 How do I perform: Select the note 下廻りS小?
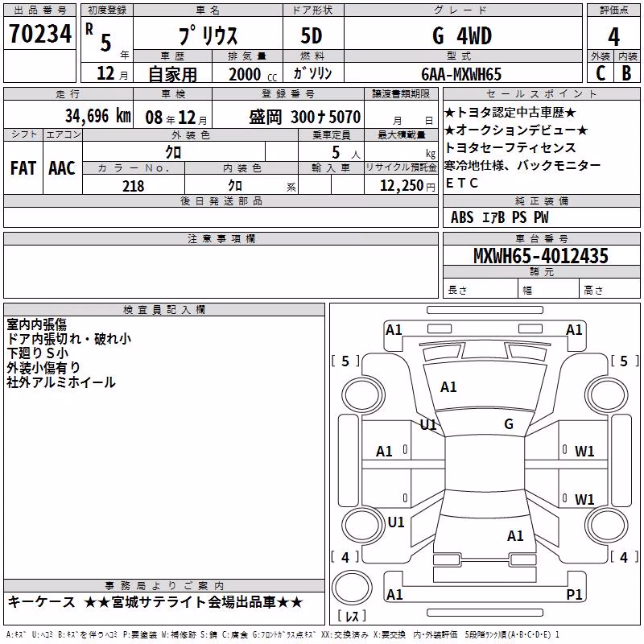(x=37, y=353)
